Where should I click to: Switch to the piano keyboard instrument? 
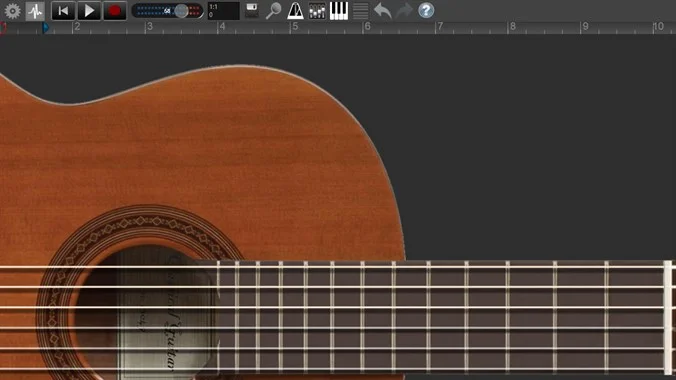[339, 11]
